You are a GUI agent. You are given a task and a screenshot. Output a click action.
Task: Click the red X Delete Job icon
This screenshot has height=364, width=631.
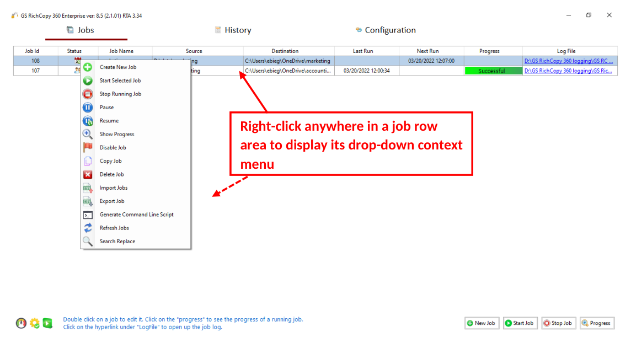coord(88,175)
